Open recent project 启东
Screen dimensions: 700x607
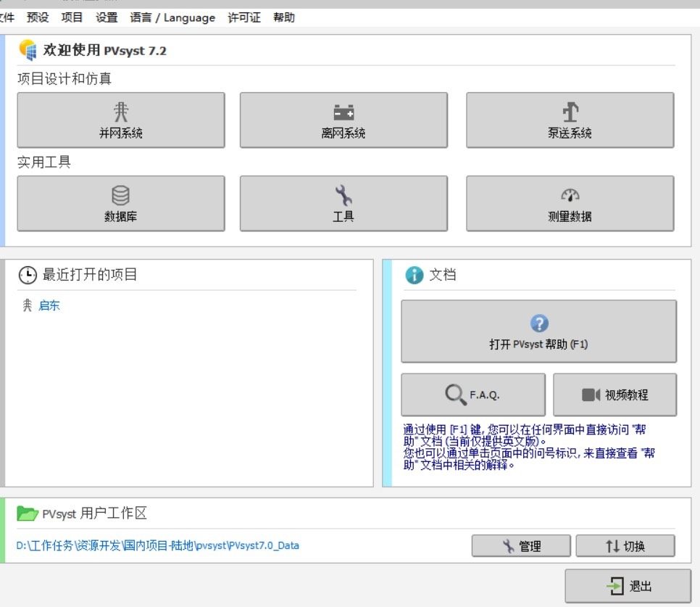click(x=49, y=305)
